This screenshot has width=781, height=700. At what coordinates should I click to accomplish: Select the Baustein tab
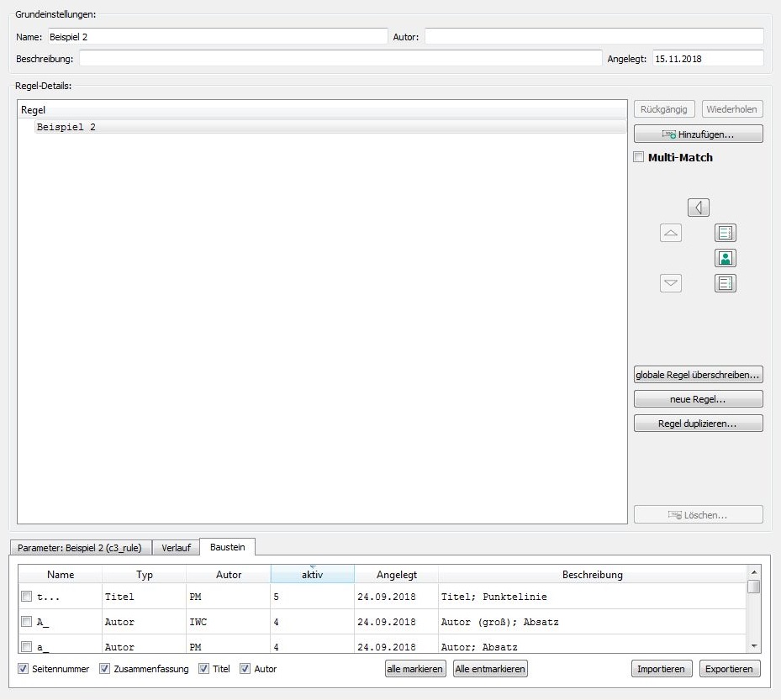point(228,547)
